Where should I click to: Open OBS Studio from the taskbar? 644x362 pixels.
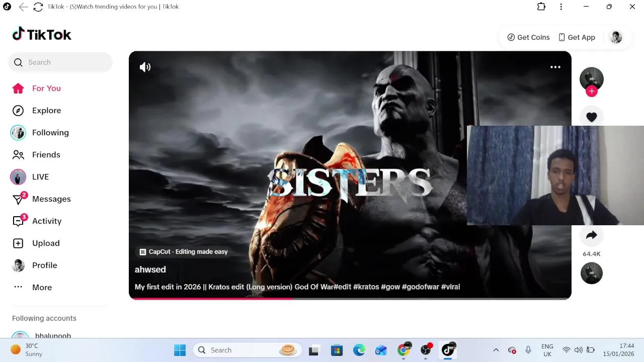(x=426, y=350)
